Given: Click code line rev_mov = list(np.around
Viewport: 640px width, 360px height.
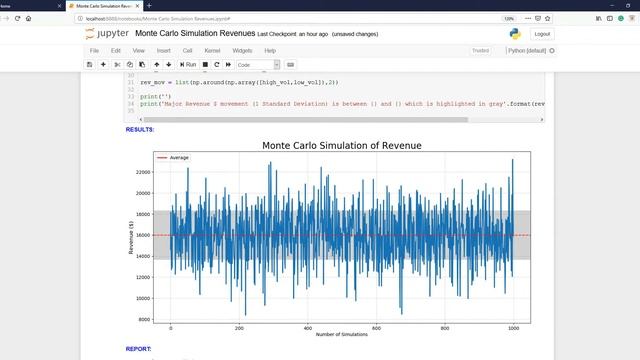Looking at the screenshot, I should (x=239, y=82).
